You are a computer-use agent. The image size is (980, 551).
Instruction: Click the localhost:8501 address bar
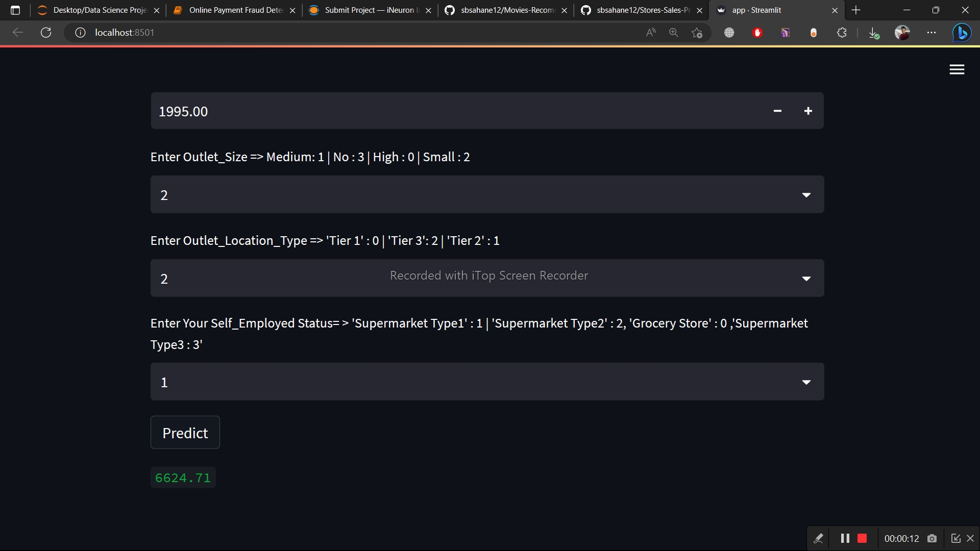click(x=357, y=33)
